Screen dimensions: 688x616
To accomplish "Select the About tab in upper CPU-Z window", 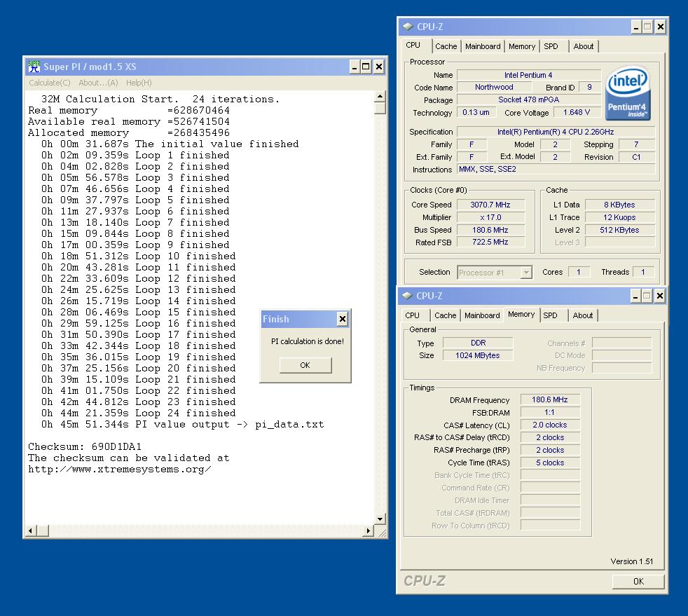I will click(x=584, y=46).
